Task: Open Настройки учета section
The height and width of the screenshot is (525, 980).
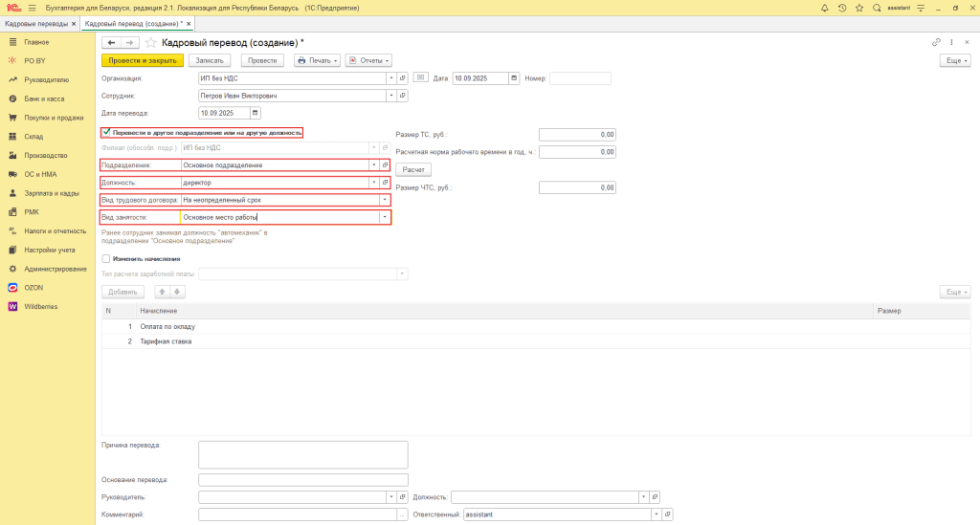Action: click(50, 250)
